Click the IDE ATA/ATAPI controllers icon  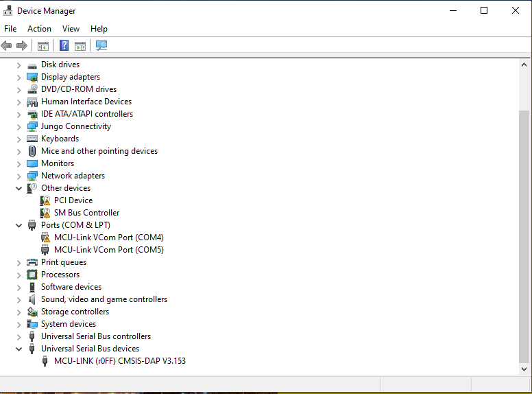point(32,115)
